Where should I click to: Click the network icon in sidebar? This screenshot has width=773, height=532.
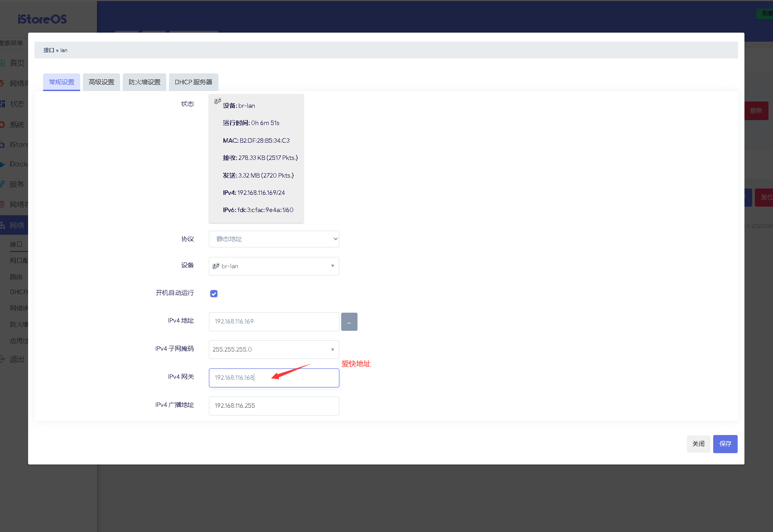pyautogui.click(x=3, y=225)
